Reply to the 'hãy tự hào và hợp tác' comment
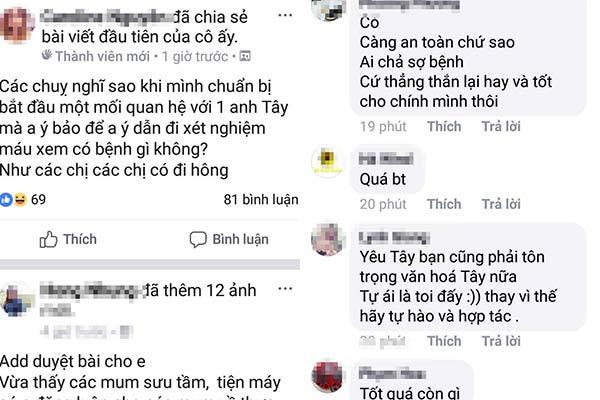The height and width of the screenshot is (400, 600). (x=501, y=341)
